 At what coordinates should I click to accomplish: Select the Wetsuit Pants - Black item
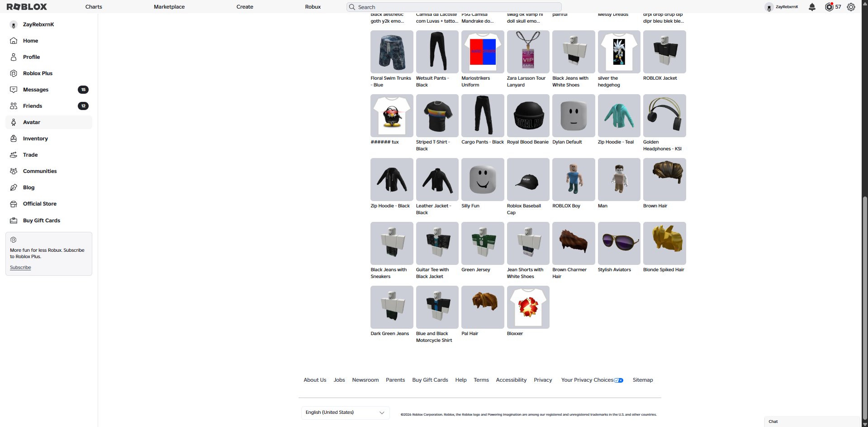click(437, 52)
